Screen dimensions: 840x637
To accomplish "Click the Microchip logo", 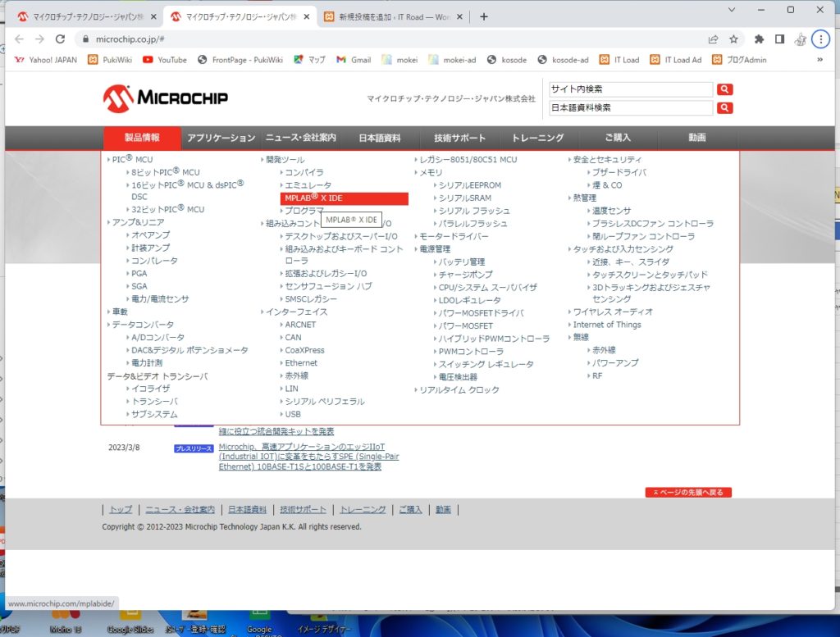I will pos(166,98).
